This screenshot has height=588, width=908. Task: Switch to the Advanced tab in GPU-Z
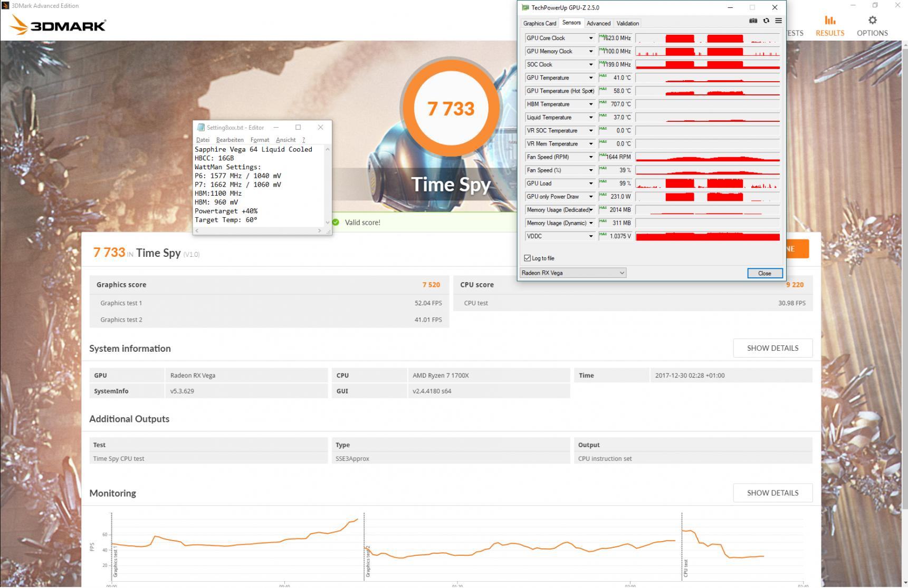tap(598, 23)
